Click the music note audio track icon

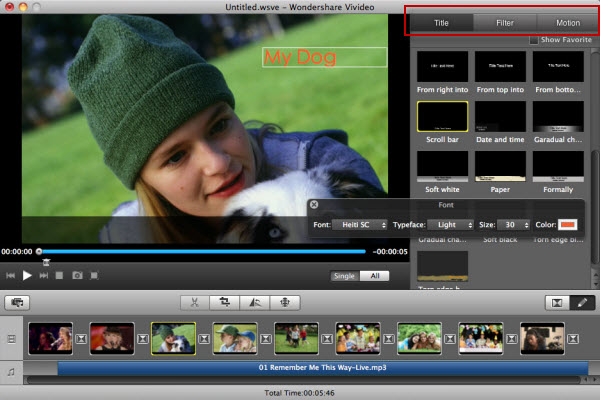(11, 372)
